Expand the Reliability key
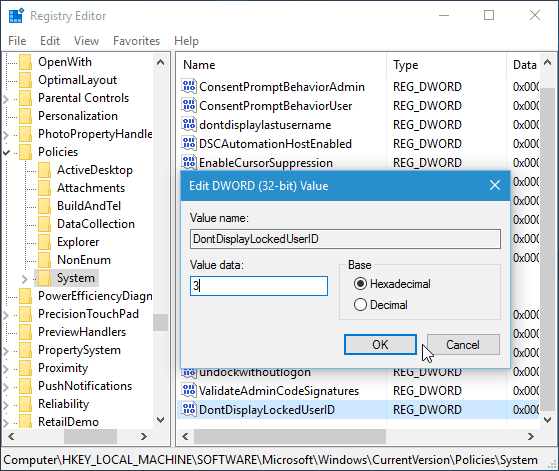The width and height of the screenshot is (559, 471). tap(6, 404)
